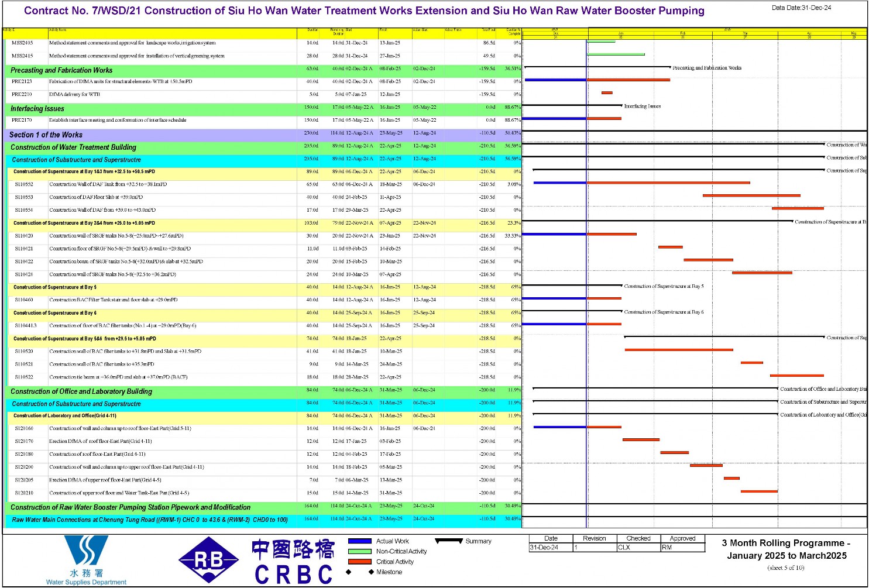The width and height of the screenshot is (869, 588).
Task: Click Raw Water Booster Pumping Station Pipework row
Action: pos(262,507)
